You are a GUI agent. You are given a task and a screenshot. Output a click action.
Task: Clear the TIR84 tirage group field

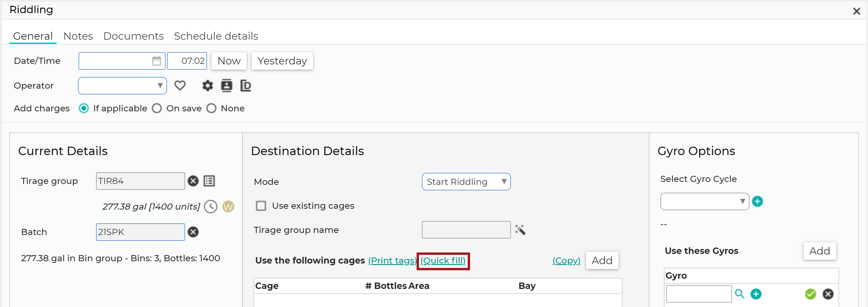tap(193, 181)
